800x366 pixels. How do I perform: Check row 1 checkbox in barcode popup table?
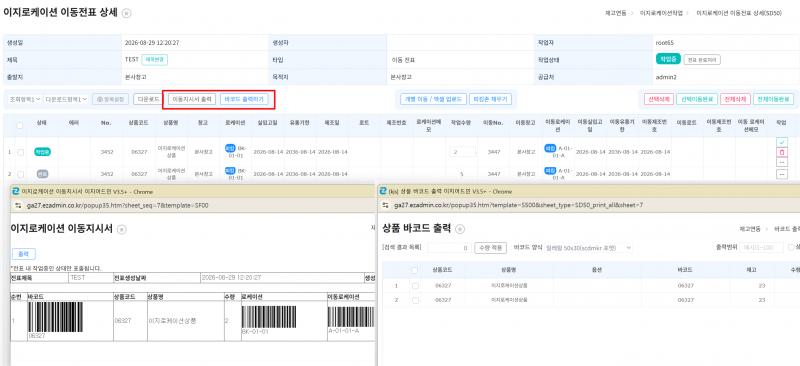415,286
